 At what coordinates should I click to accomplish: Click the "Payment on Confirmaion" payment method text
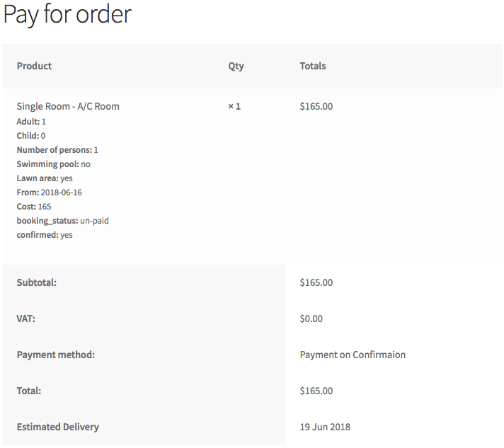[x=353, y=355]
